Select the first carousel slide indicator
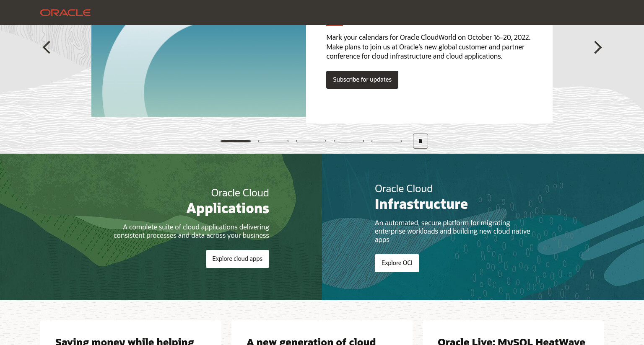Screen dimensions: 644x345 [236, 141]
